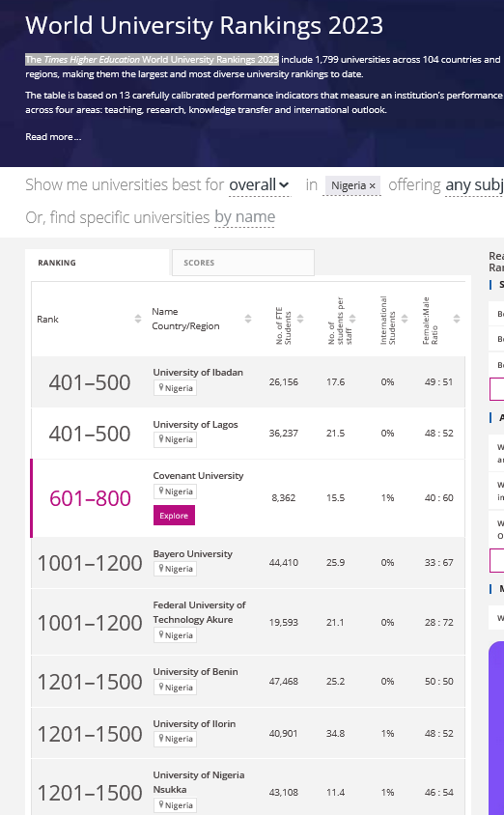Click the Rank column header text
Image resolution: width=504 pixels, height=815 pixels.
point(47,319)
